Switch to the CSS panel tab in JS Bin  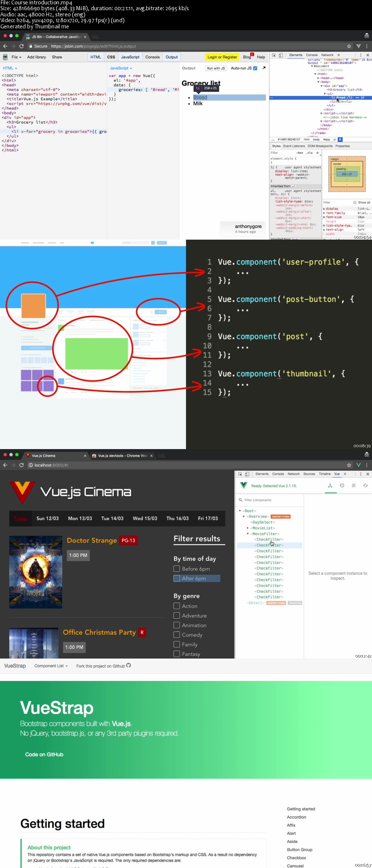[111, 57]
